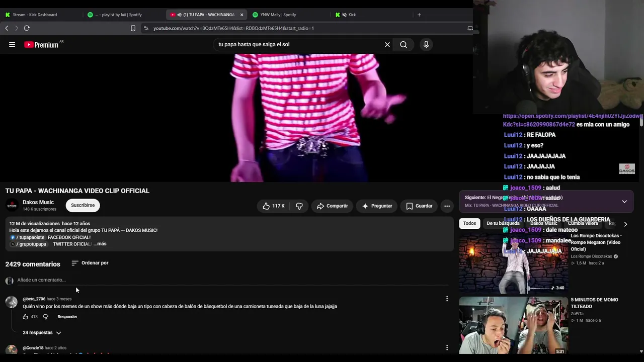Dislike the @beto_2706 comment

pos(45,317)
